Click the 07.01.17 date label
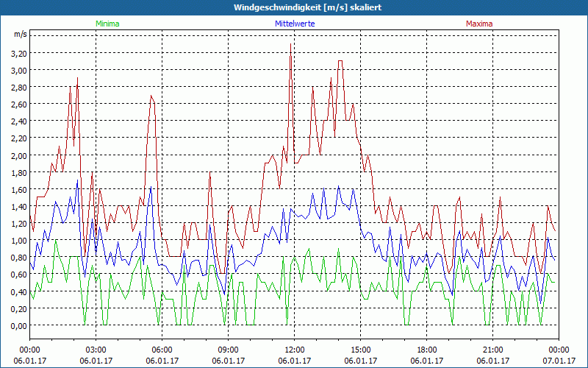The image size is (588, 368). click(559, 361)
